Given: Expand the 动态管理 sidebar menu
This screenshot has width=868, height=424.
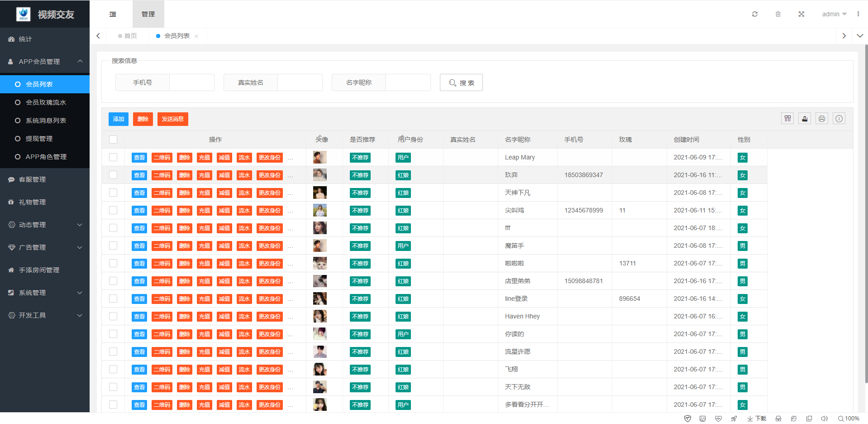Looking at the screenshot, I should (x=45, y=225).
